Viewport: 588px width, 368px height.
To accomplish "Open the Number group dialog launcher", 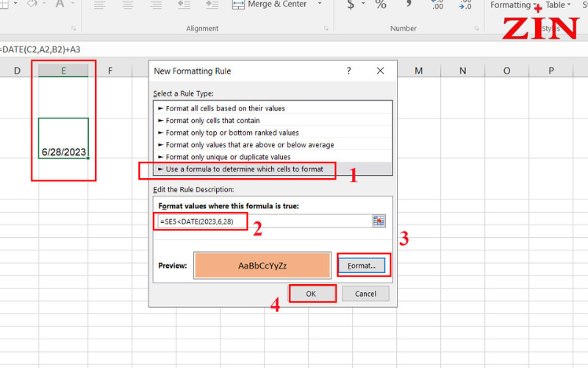I will click(x=476, y=29).
